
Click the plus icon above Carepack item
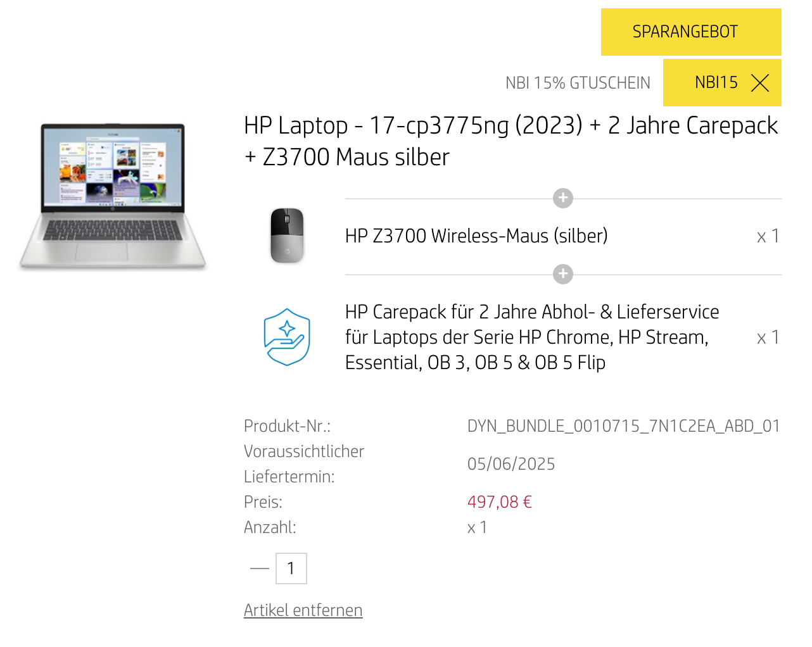563,274
